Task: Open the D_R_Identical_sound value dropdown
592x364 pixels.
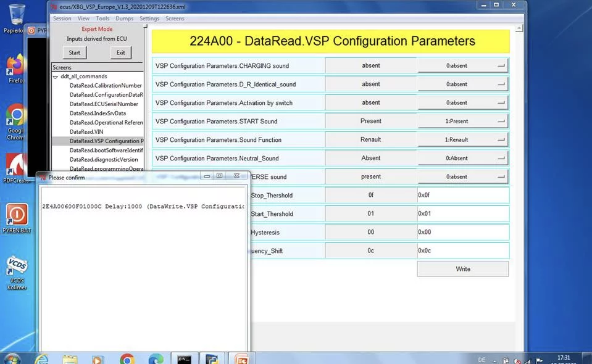Action: [463, 84]
